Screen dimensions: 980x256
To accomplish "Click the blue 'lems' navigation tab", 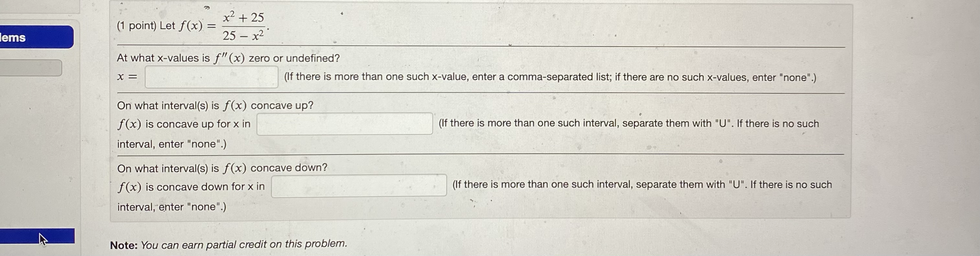I will (36, 38).
